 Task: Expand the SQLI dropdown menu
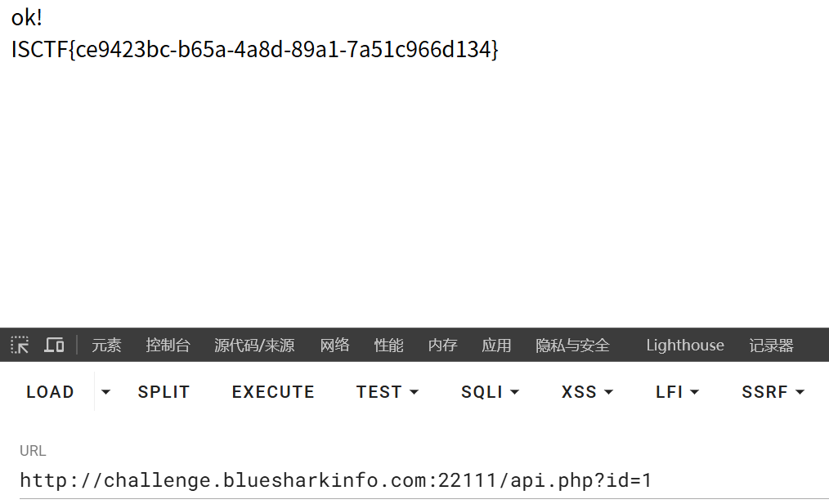[490, 392]
